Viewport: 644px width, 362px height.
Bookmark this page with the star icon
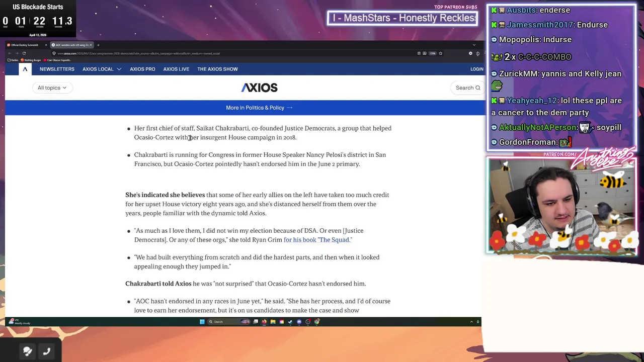click(x=441, y=53)
